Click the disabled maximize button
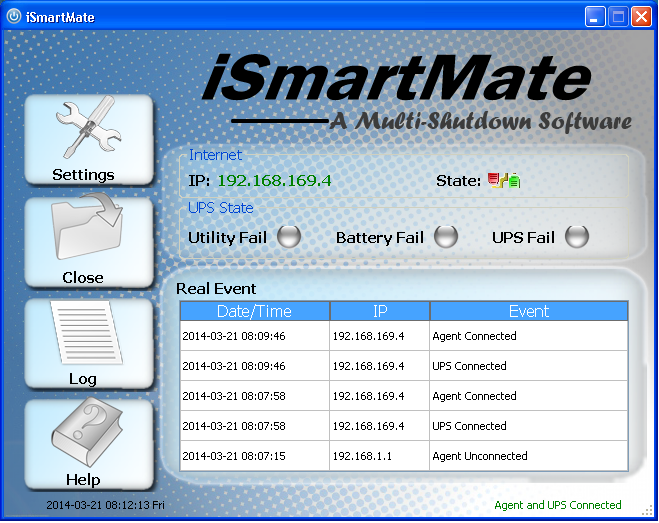659x523 pixels. [x=618, y=17]
